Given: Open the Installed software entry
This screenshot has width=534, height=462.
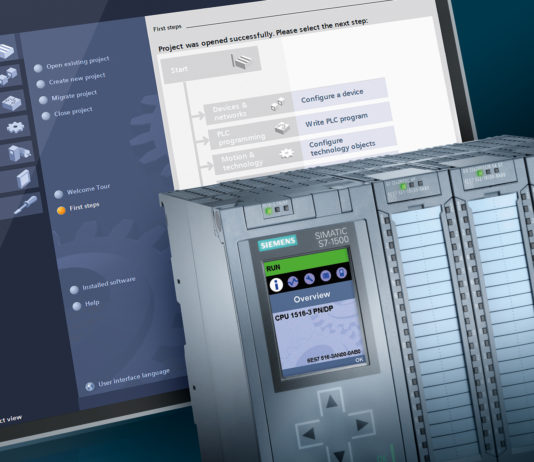Looking at the screenshot, I should coord(103,285).
